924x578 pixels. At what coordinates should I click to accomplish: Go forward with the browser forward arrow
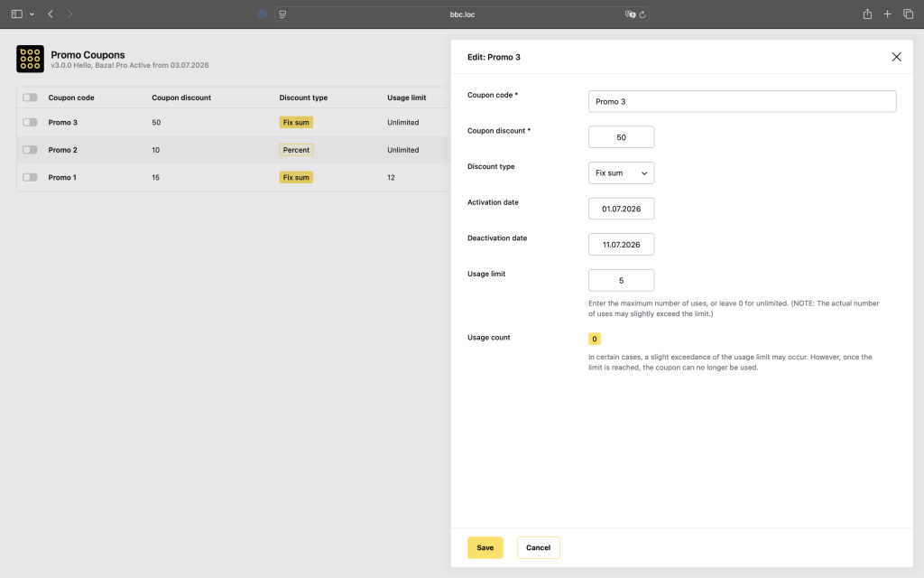69,14
